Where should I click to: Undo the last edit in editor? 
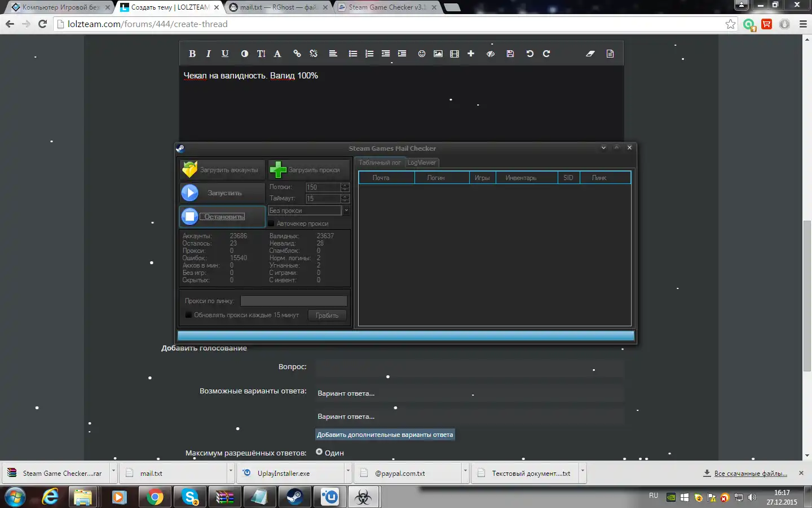tap(529, 54)
